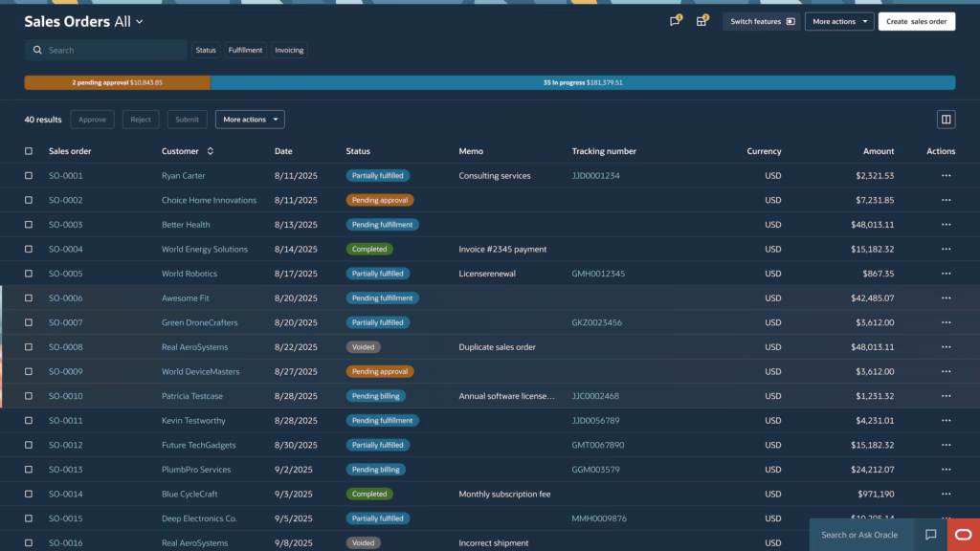Open the table column layout icon near results
This screenshot has height=551, width=980.
click(x=947, y=119)
